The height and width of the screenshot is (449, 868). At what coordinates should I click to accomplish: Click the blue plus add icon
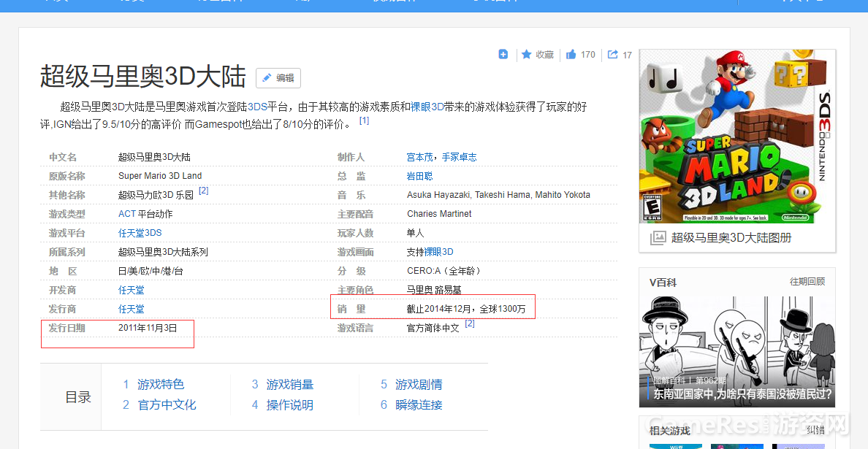click(x=503, y=54)
